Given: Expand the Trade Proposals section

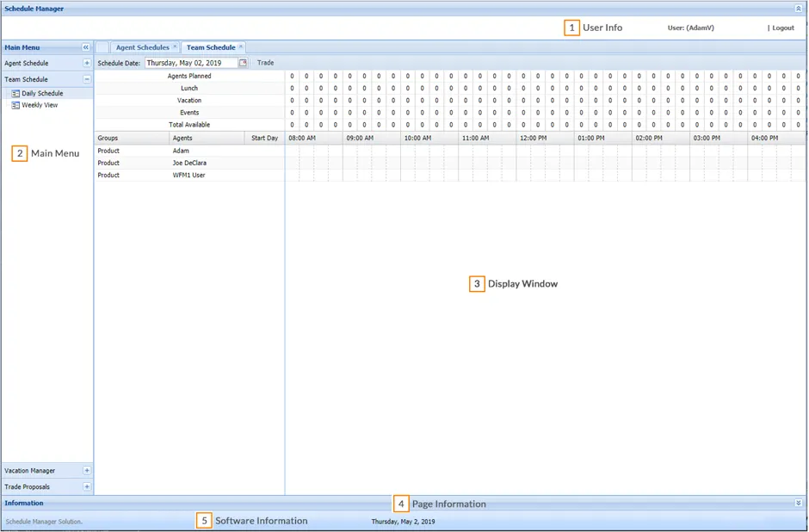Looking at the screenshot, I should pos(87,486).
